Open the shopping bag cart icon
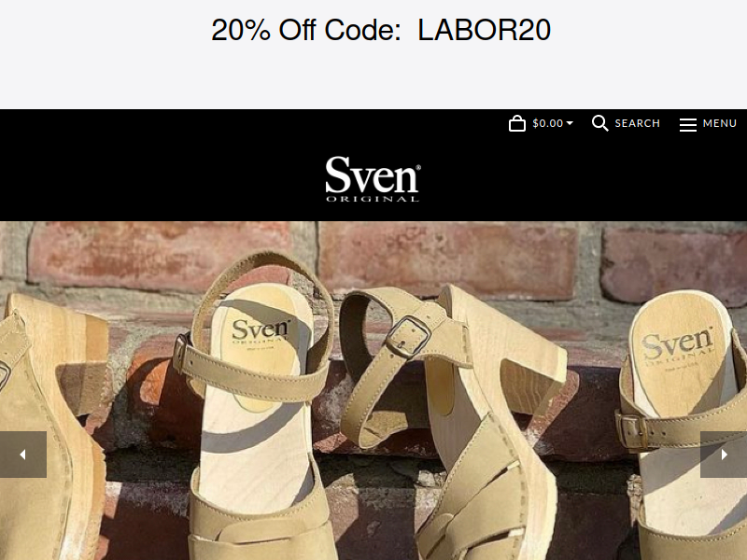 click(x=517, y=123)
